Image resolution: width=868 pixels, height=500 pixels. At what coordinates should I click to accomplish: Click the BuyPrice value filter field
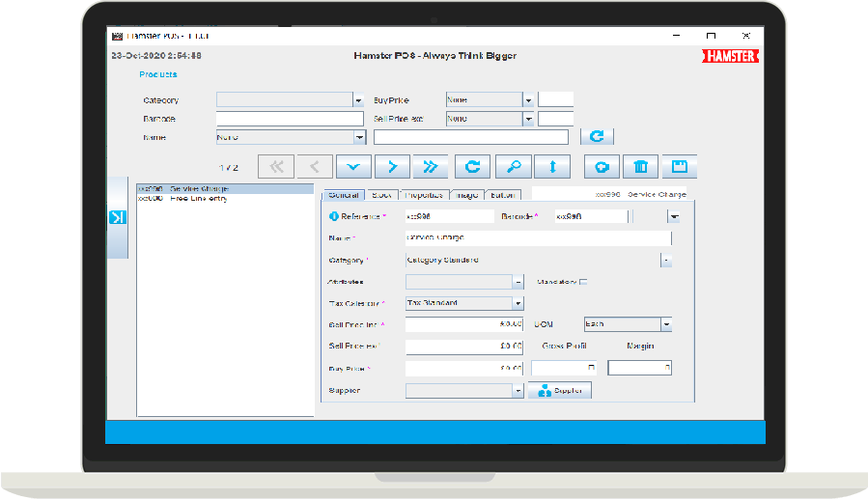point(555,100)
